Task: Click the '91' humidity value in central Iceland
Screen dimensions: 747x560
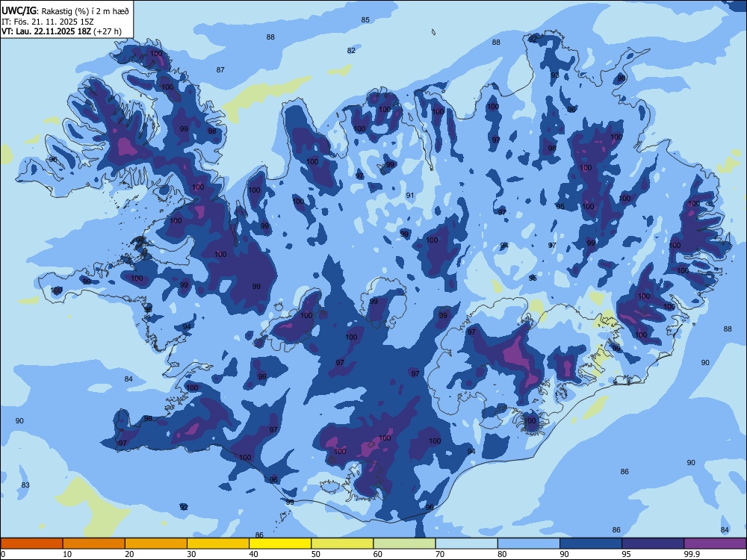Action: 409,195
